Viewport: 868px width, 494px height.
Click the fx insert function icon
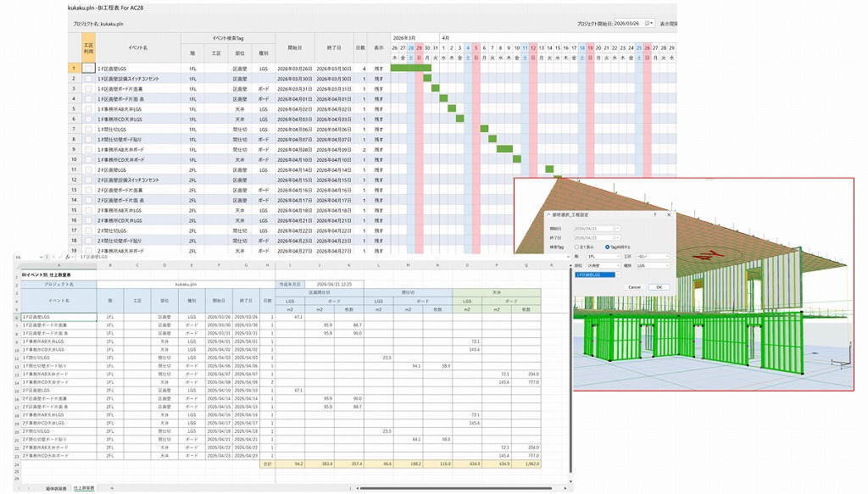tap(68, 258)
